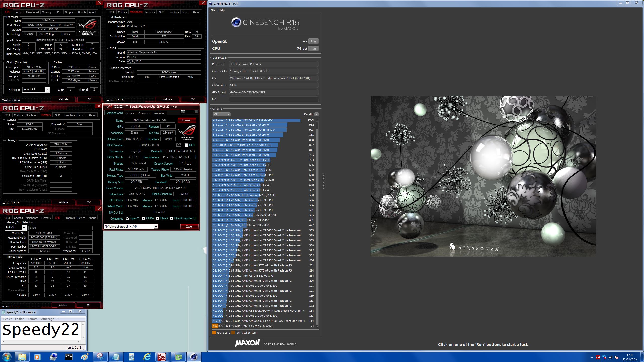Click Show Desktop button at taskbar end
Screen dimensions: 644x362
[642, 357]
